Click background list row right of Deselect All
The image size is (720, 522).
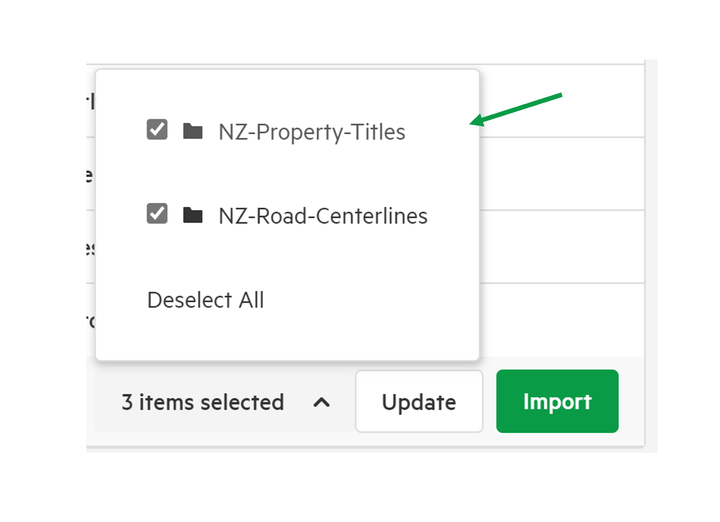[562, 320]
